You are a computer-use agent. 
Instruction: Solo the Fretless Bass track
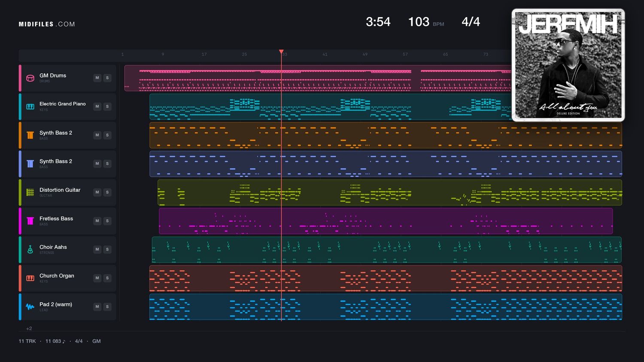coord(107,221)
